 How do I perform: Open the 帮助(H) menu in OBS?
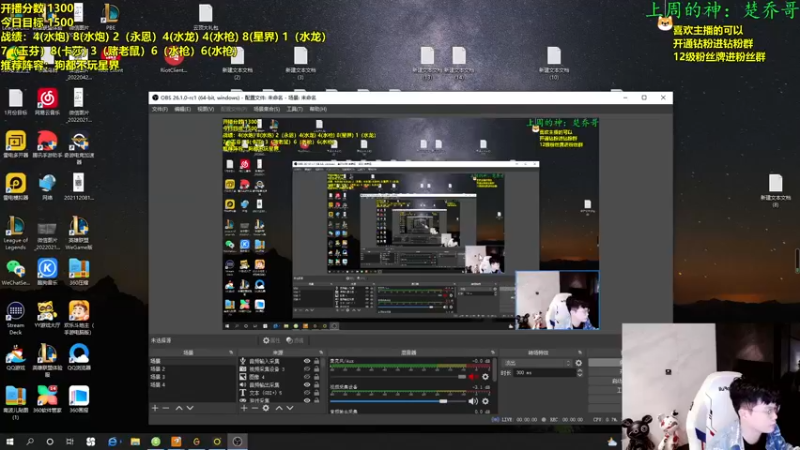[318, 109]
